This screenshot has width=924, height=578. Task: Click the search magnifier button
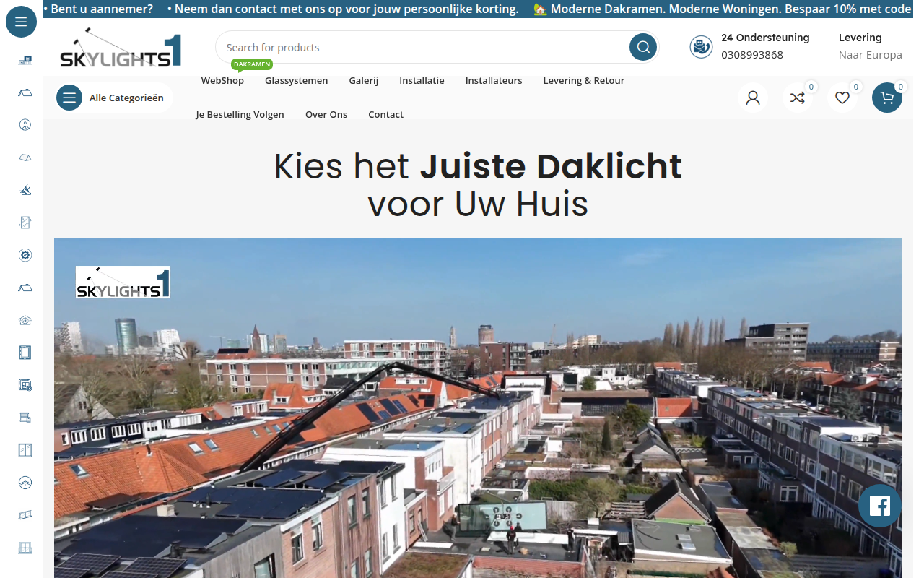643,48
